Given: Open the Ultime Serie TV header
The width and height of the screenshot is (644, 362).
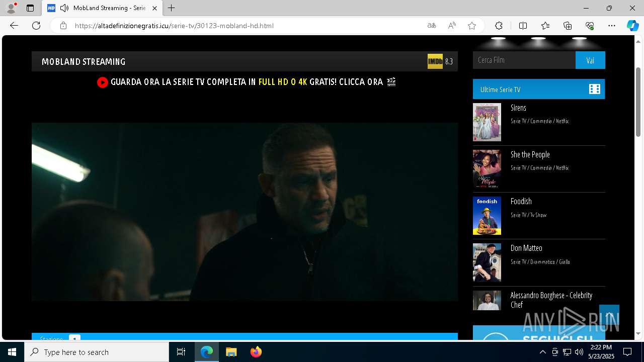Looking at the screenshot, I should (x=539, y=89).
